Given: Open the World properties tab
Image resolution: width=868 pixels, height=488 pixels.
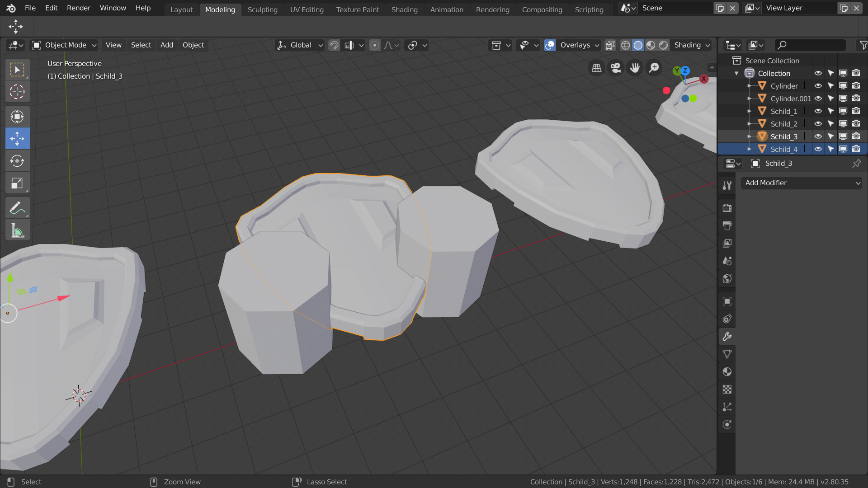Looking at the screenshot, I should (727, 278).
